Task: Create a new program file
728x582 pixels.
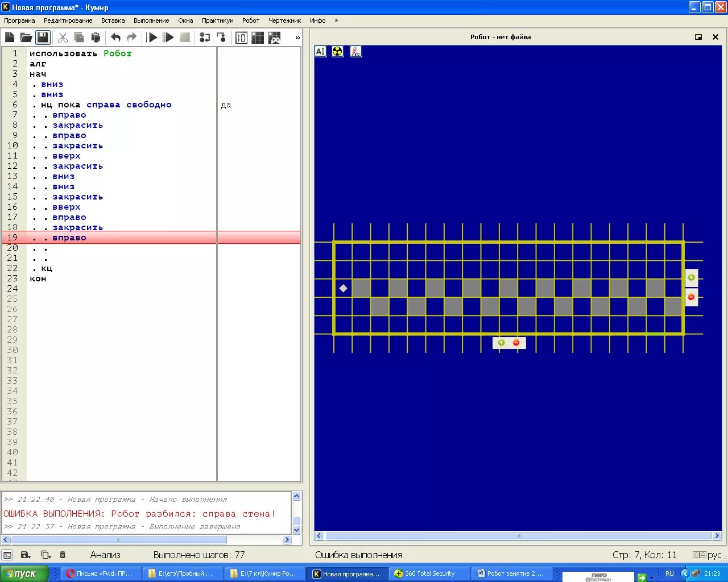Action: (x=10, y=38)
